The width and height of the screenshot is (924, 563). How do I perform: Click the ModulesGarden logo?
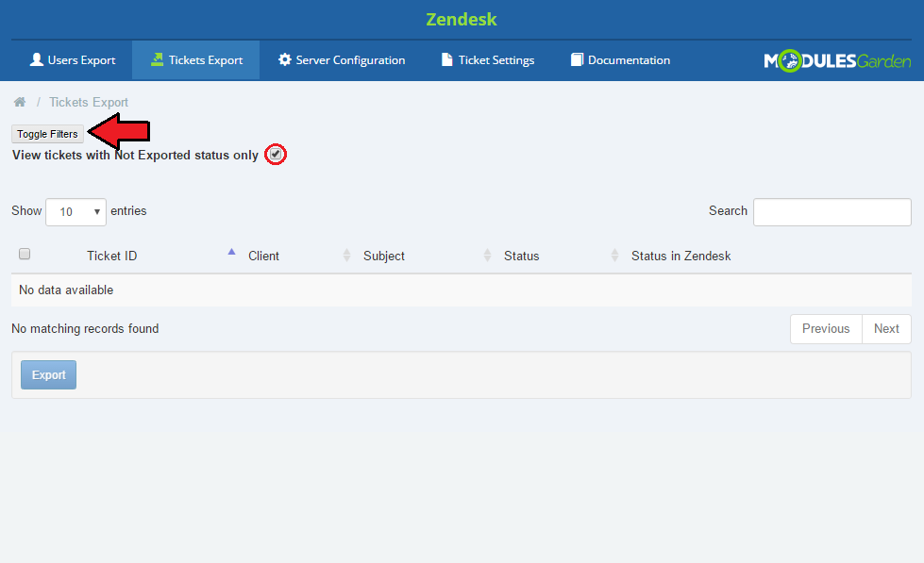tap(837, 60)
